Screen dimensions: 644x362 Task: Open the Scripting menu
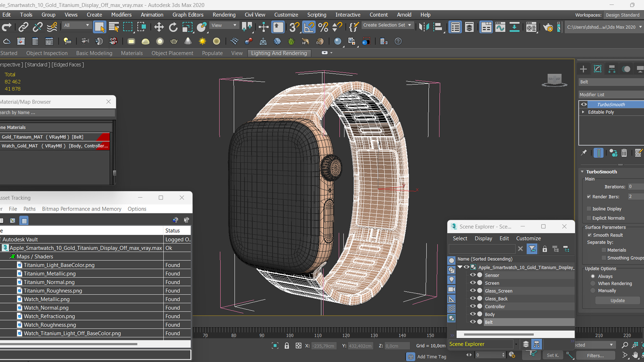316,15
